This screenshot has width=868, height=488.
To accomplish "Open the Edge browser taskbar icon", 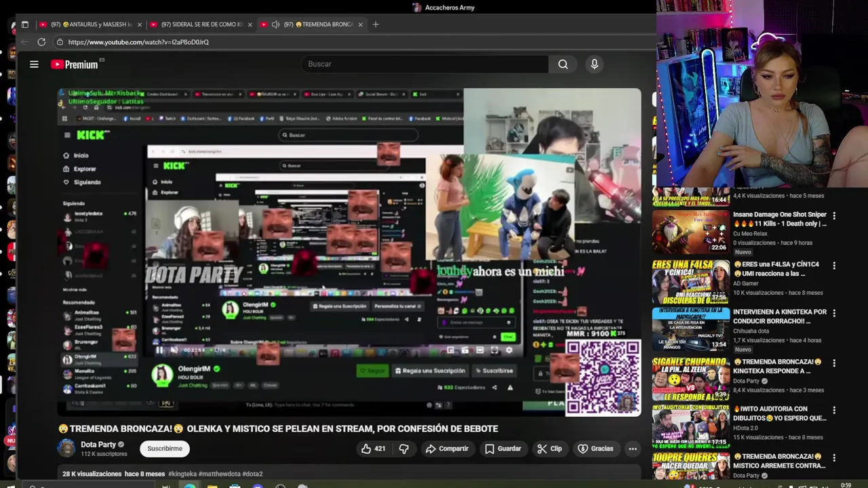I will (190, 486).
